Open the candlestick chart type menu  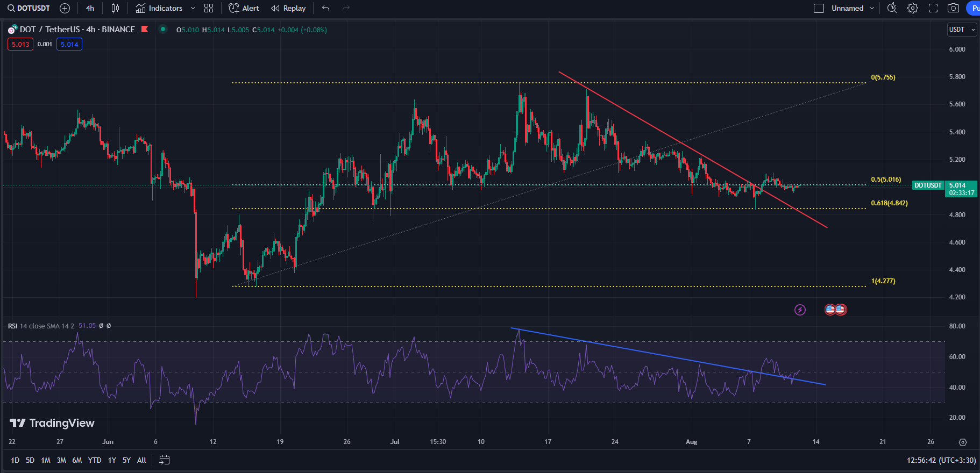[115, 8]
